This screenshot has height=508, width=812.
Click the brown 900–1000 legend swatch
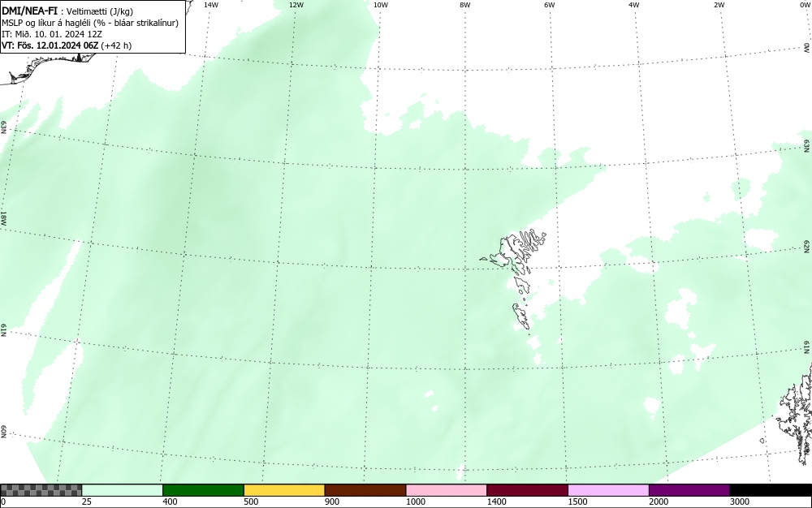point(365,490)
